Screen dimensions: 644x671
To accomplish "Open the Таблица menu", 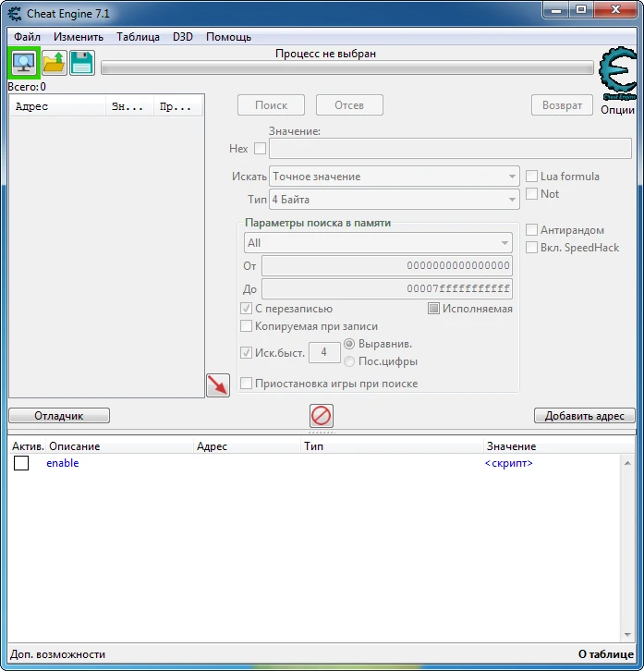I will [x=138, y=37].
